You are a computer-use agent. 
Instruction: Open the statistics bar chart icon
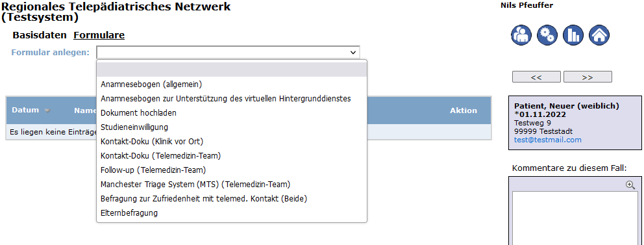(x=573, y=34)
